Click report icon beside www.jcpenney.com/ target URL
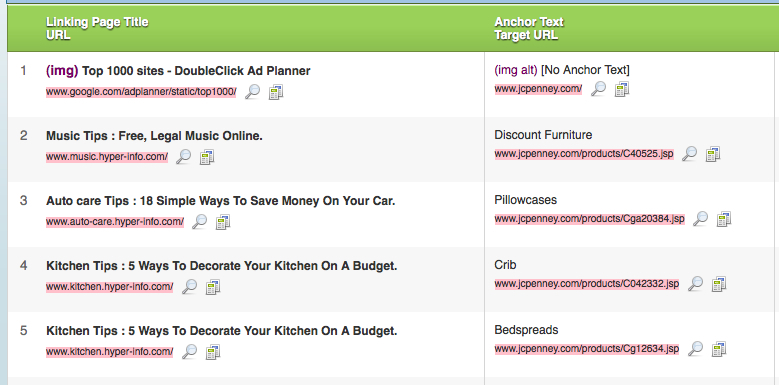This screenshot has height=385, width=779. click(x=622, y=89)
